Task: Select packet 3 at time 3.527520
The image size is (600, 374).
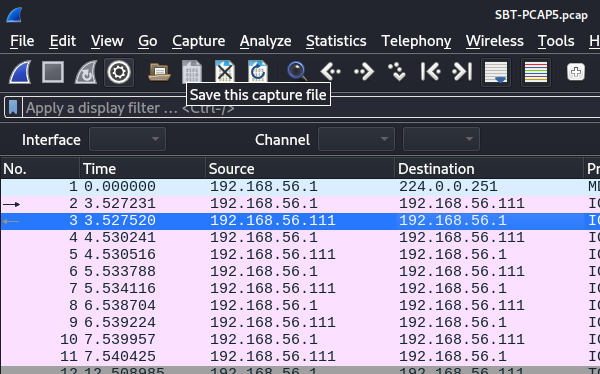Action: click(x=300, y=220)
